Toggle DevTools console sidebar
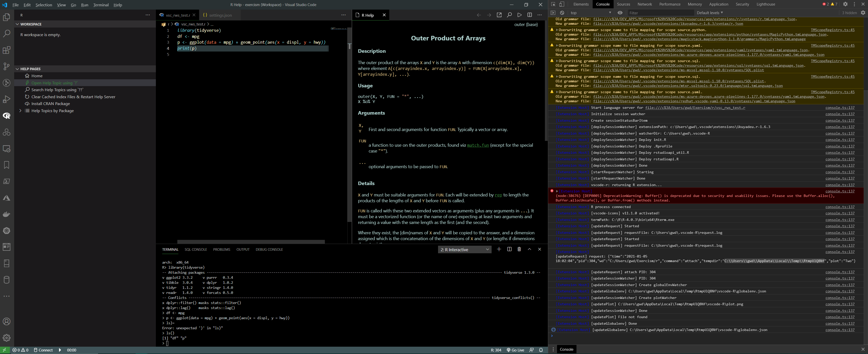Image resolution: width=868 pixels, height=354 pixels. (x=553, y=13)
